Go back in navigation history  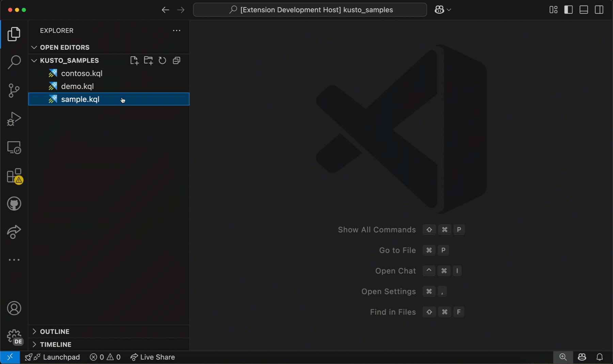click(x=165, y=10)
